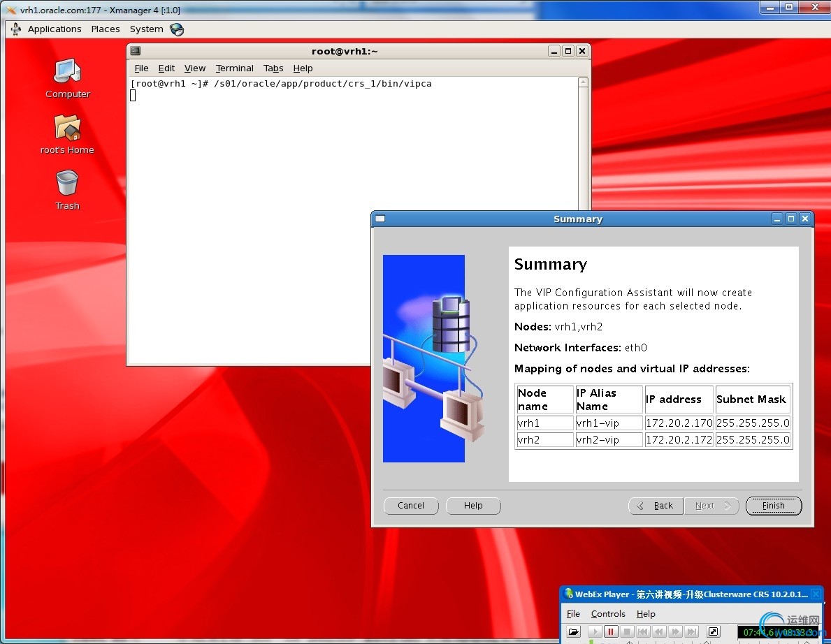Open WebEx Player Controls menu

pos(608,614)
